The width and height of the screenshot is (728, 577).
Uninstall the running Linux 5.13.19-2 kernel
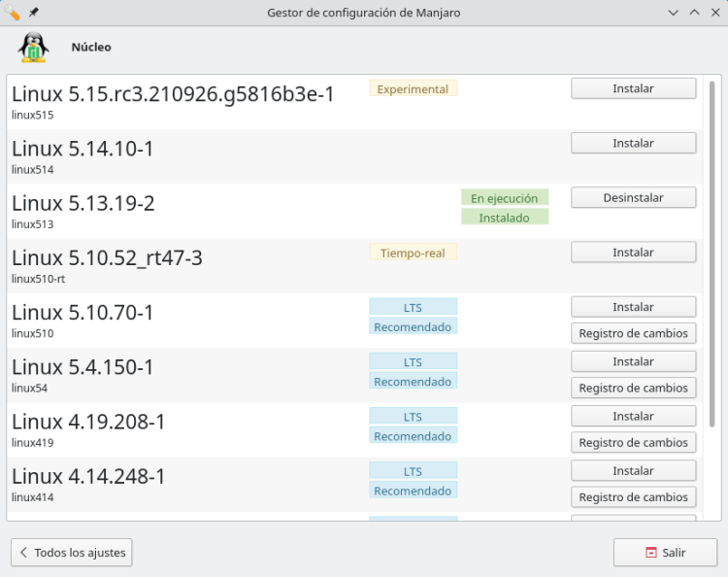(x=633, y=197)
